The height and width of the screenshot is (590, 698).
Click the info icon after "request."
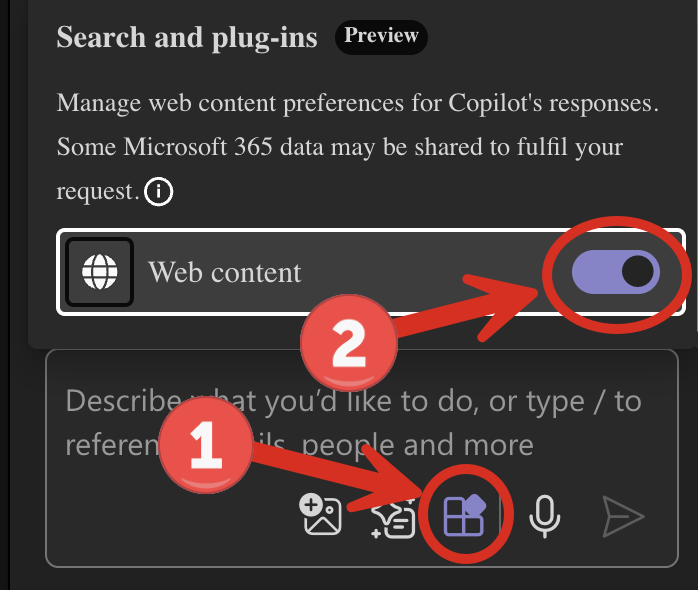click(x=158, y=191)
